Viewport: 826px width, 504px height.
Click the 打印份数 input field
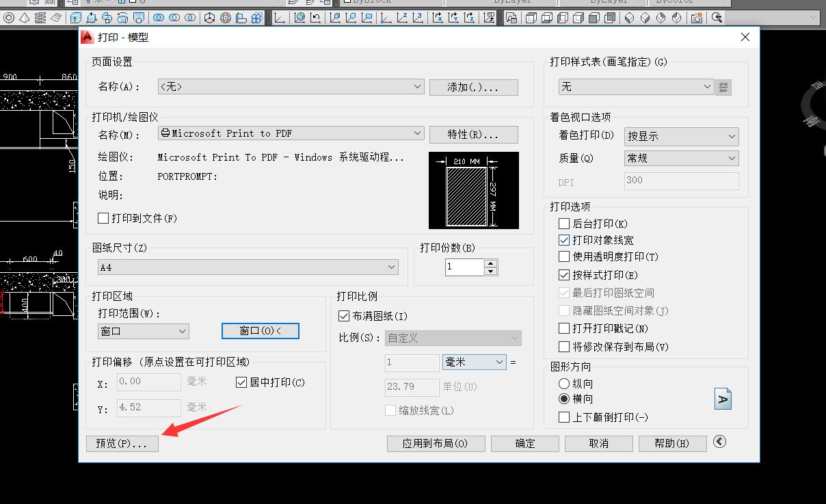coord(464,267)
